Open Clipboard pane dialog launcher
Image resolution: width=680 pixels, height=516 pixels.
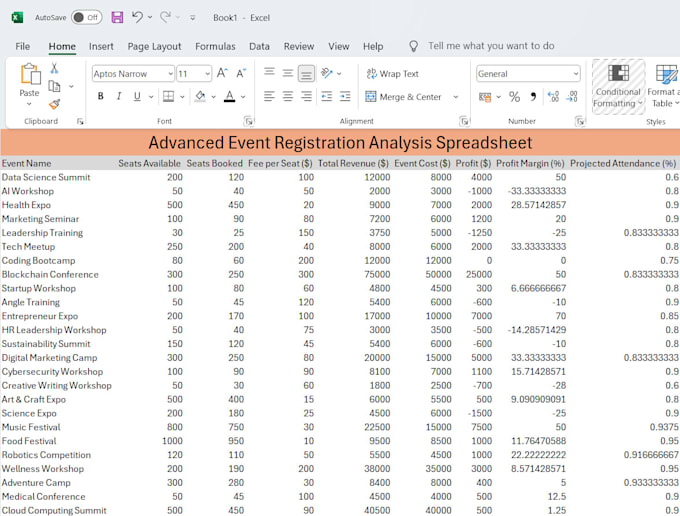(x=80, y=121)
